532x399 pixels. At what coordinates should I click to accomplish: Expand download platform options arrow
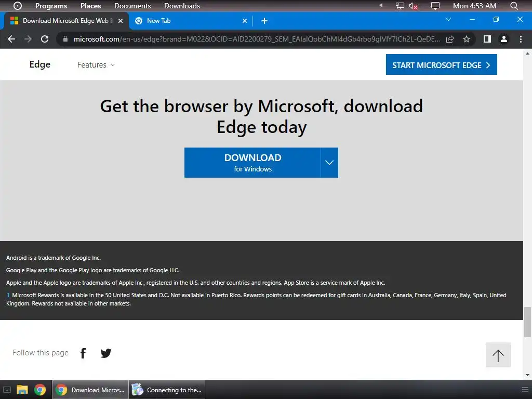point(329,163)
